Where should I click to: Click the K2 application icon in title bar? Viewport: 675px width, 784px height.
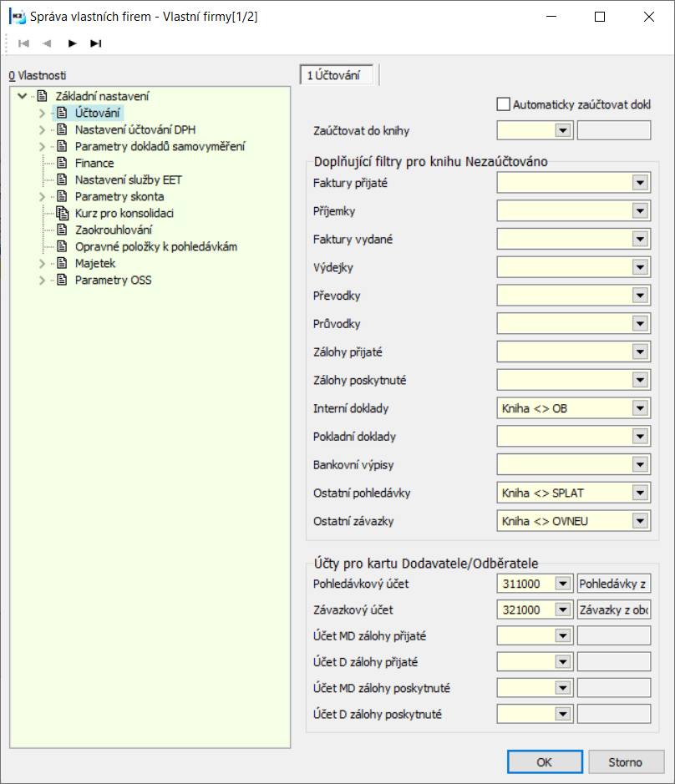pyautogui.click(x=18, y=17)
